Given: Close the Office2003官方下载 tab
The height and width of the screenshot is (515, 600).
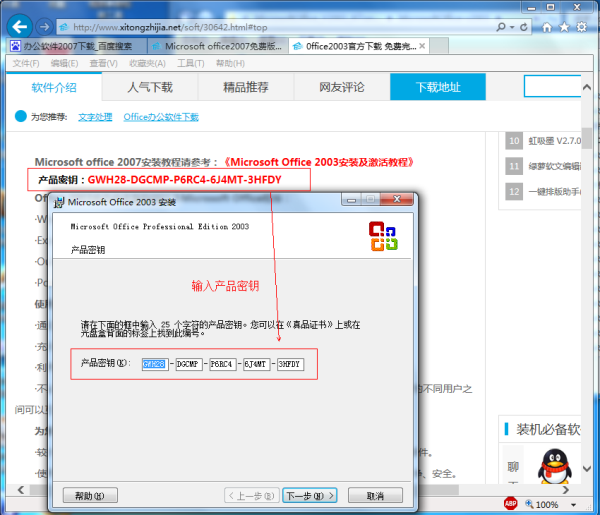Looking at the screenshot, I should pos(422,46).
